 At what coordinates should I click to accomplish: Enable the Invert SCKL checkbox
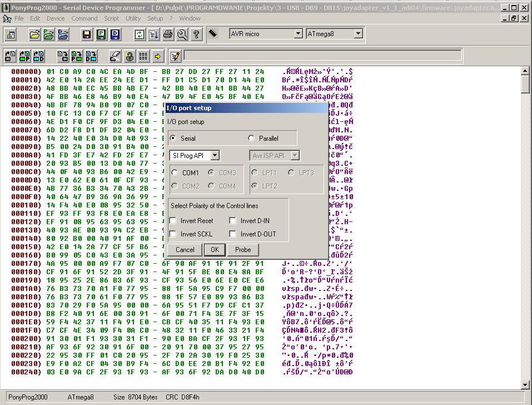point(173,234)
